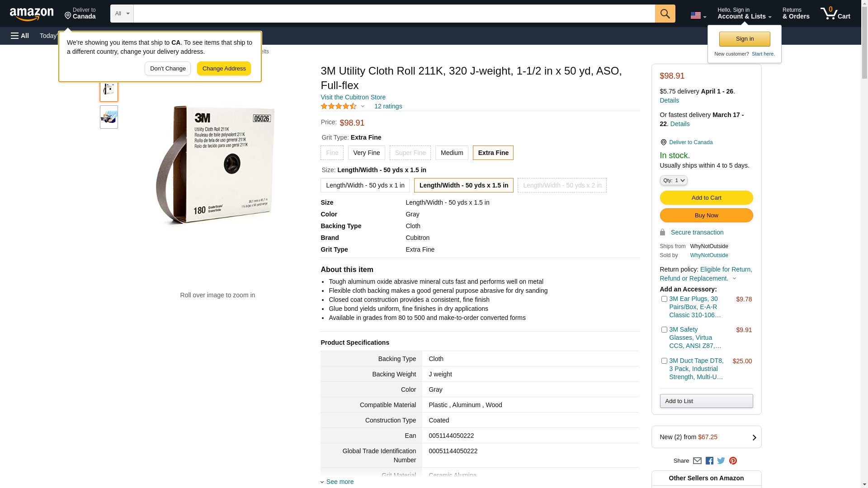The image size is (868, 488).
Task: Select the 50 yds x 1 in size
Action: pos(365,185)
